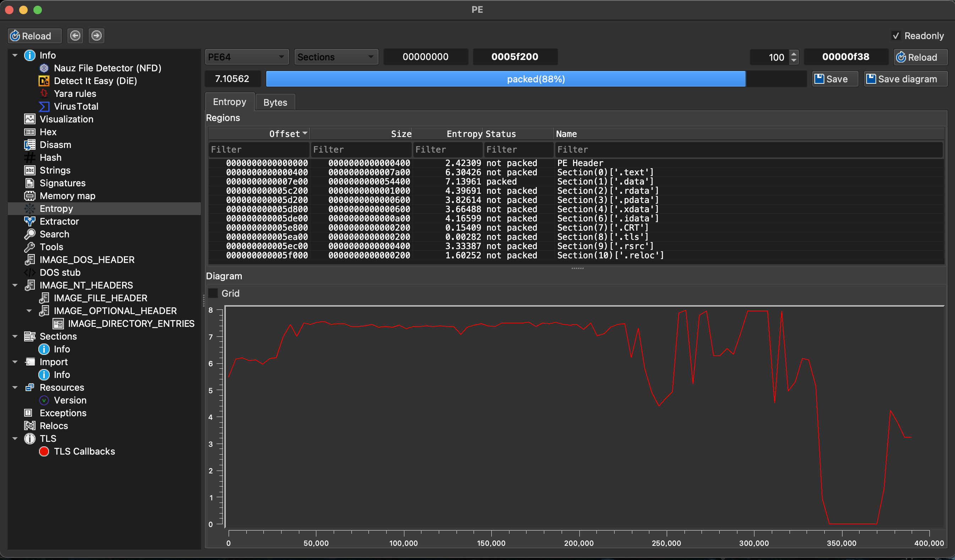Click the forward navigation arrow icon
955x560 pixels.
[97, 35]
